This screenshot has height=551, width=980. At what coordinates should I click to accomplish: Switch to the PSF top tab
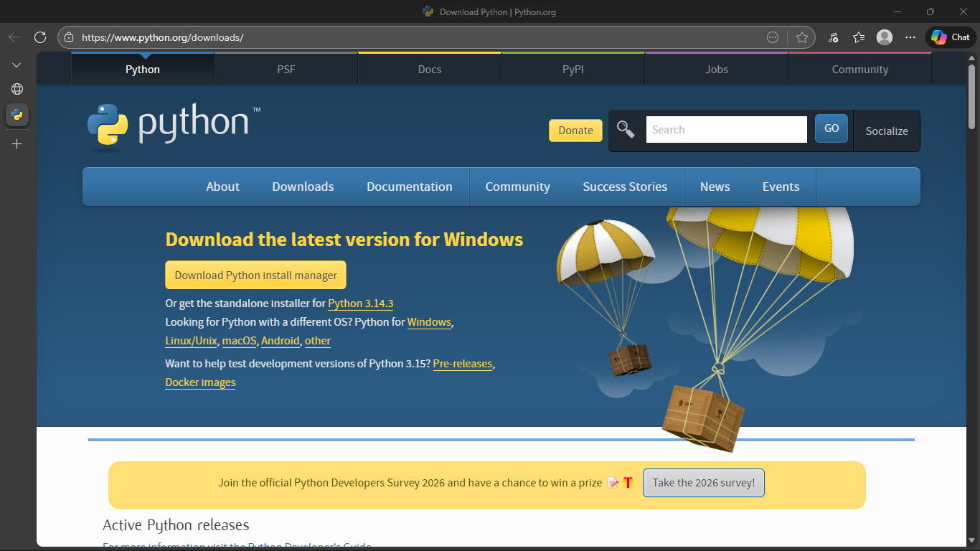point(286,69)
